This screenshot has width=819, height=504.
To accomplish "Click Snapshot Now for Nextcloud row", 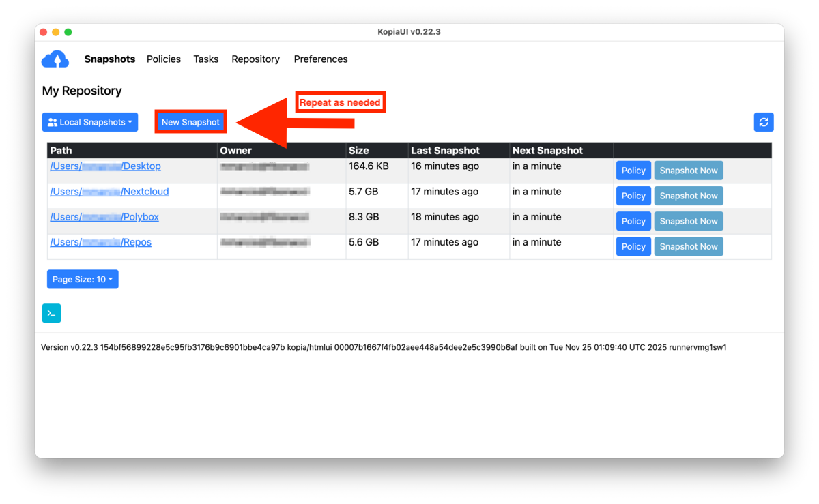I will pyautogui.click(x=689, y=196).
